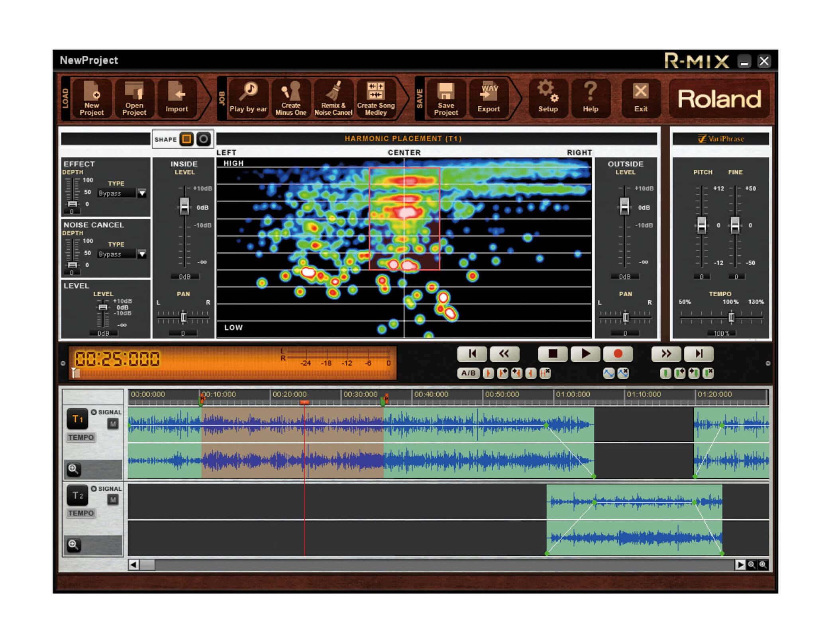The height and width of the screenshot is (644, 832).
Task: Click the TEMPO percentage slider handle
Action: (731, 317)
